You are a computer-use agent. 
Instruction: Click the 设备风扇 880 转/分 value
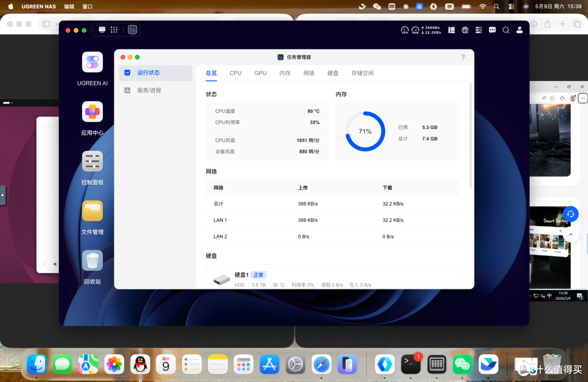tap(309, 151)
